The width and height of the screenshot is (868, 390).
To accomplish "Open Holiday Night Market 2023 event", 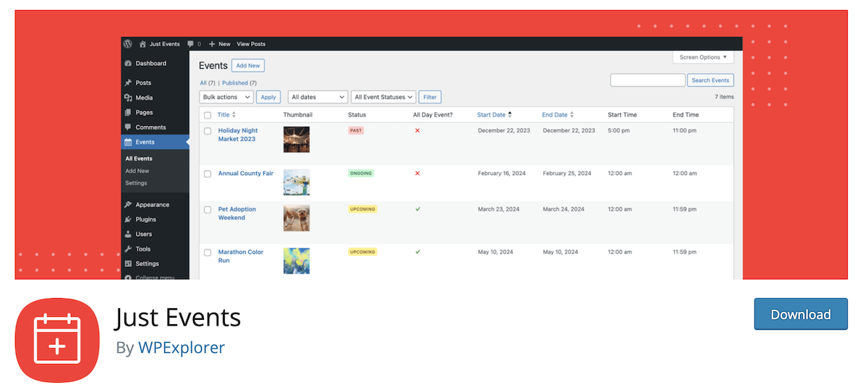I will (x=238, y=135).
